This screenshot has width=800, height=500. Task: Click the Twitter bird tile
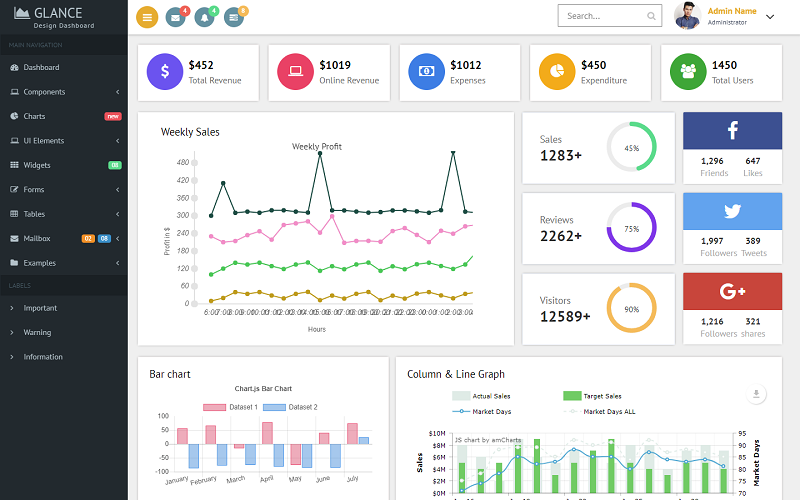click(732, 211)
